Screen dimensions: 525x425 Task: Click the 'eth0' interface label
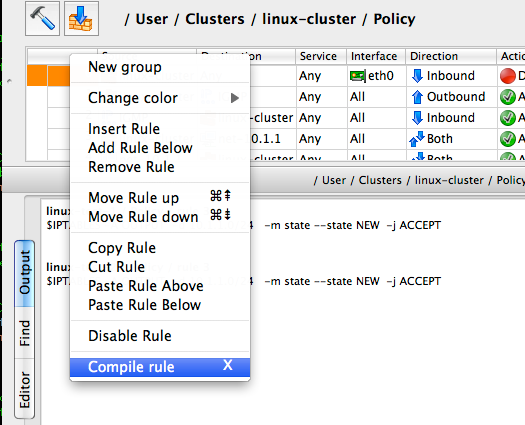[381, 76]
